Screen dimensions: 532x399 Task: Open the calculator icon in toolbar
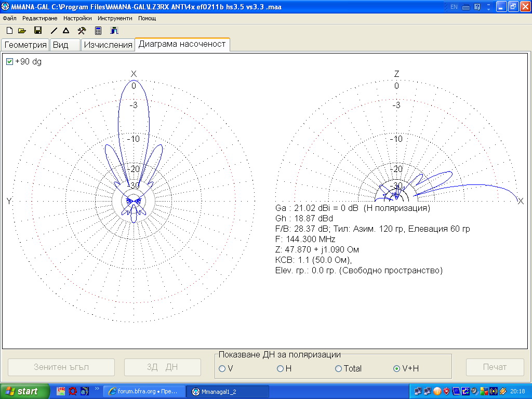(x=98, y=31)
